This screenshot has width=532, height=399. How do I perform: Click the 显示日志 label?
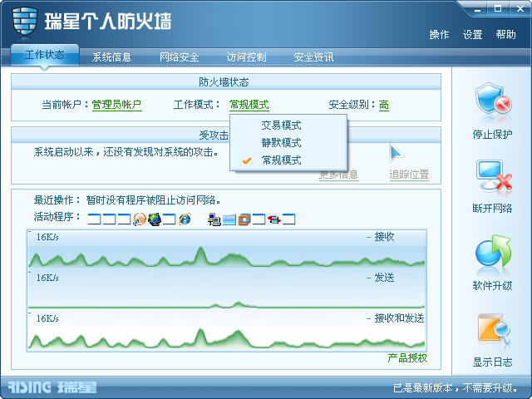click(x=493, y=362)
